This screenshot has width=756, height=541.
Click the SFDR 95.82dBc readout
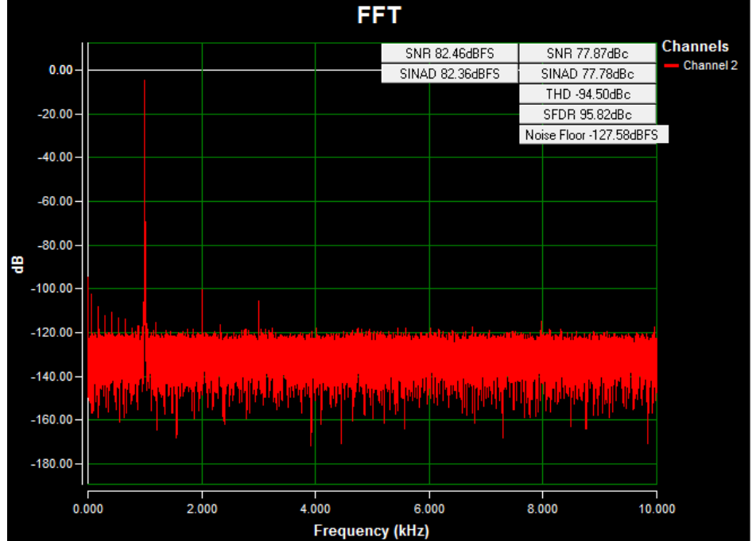coord(587,114)
